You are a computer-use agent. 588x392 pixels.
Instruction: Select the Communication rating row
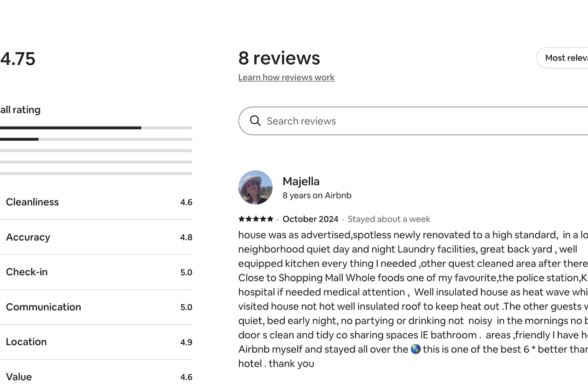[96, 307]
